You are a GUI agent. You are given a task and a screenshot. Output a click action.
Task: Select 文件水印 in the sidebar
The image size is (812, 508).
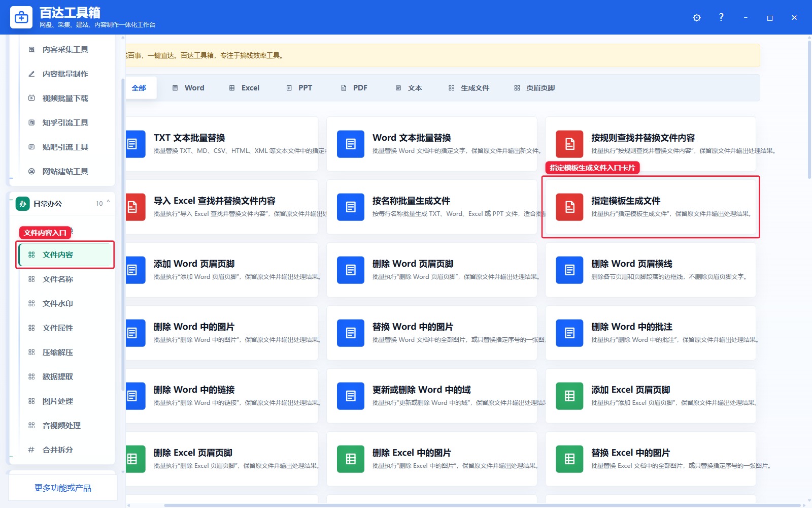click(x=65, y=304)
